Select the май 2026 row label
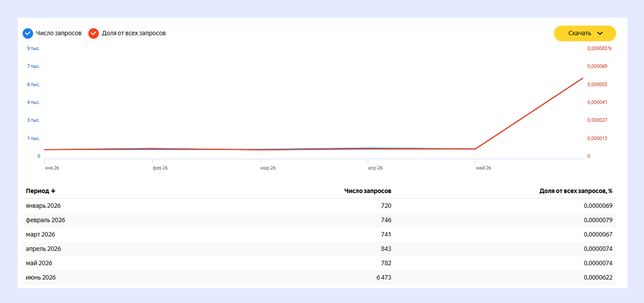644x303 pixels. [39, 263]
